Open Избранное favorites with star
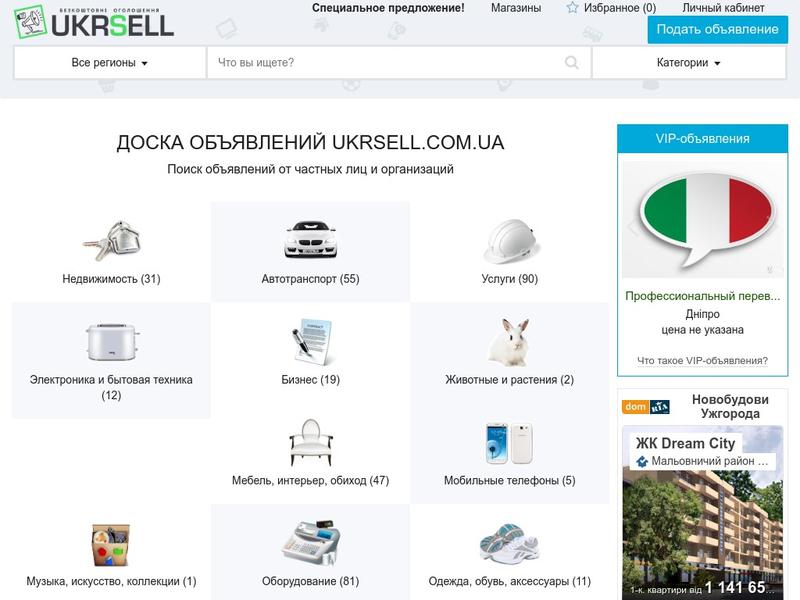 611,8
